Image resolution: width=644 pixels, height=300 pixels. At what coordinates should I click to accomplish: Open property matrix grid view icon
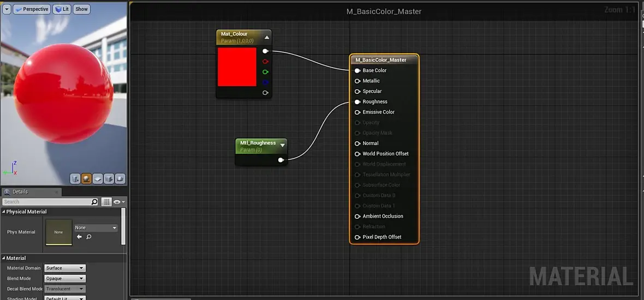tap(106, 201)
